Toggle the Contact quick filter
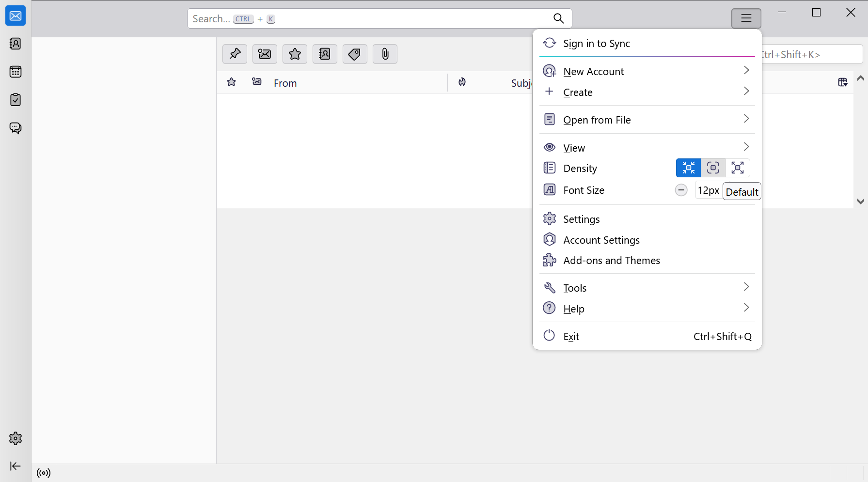Screen dimensions: 868x482 pos(325,54)
